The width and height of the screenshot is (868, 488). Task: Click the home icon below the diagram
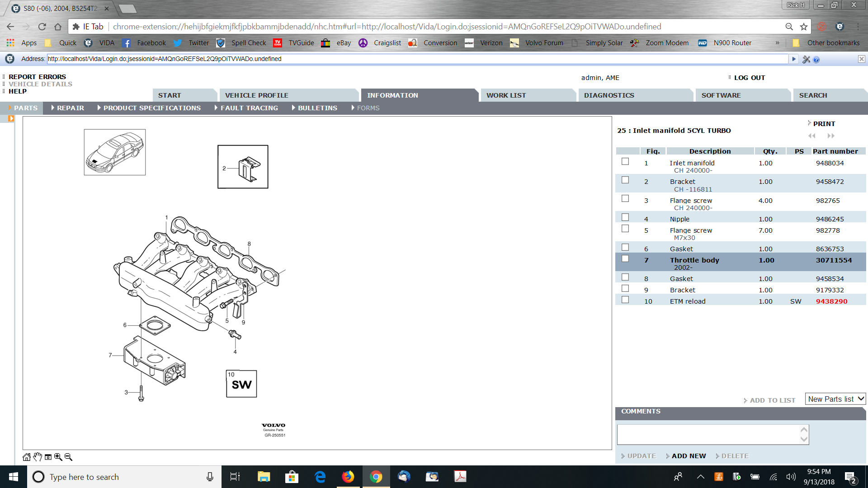[x=27, y=457]
